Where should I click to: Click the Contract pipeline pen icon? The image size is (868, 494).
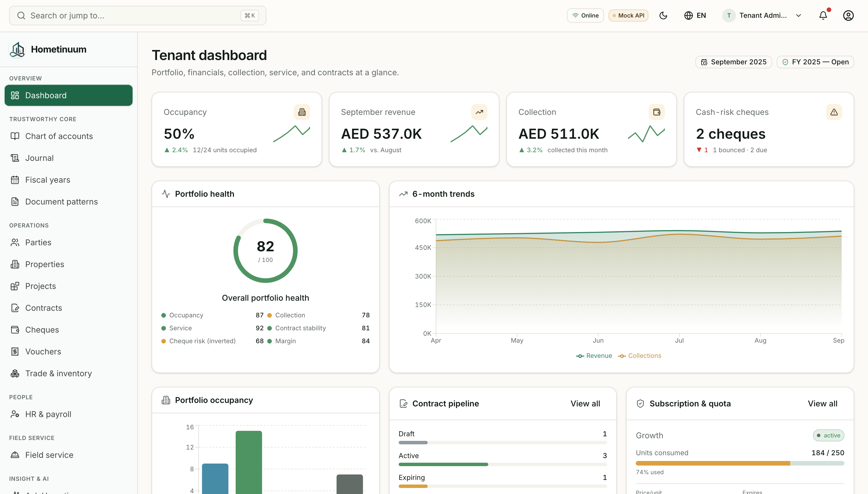(403, 404)
